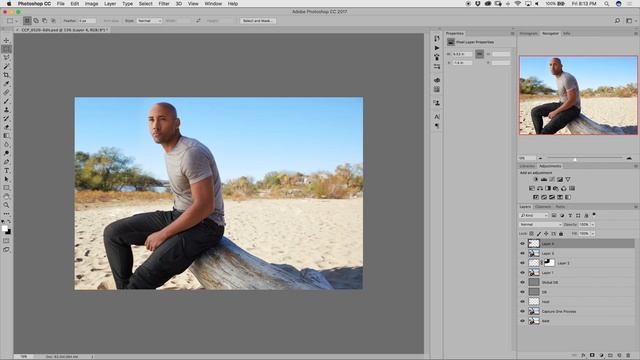Select the Clone Stamp tool
Screen dimensions: 640x360
pyautogui.click(x=6, y=110)
